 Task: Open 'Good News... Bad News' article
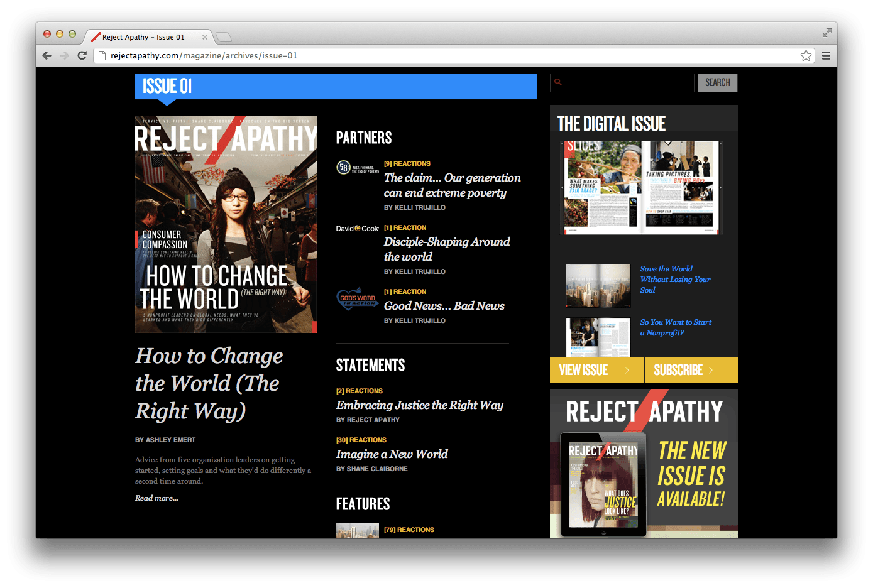pyautogui.click(x=444, y=306)
